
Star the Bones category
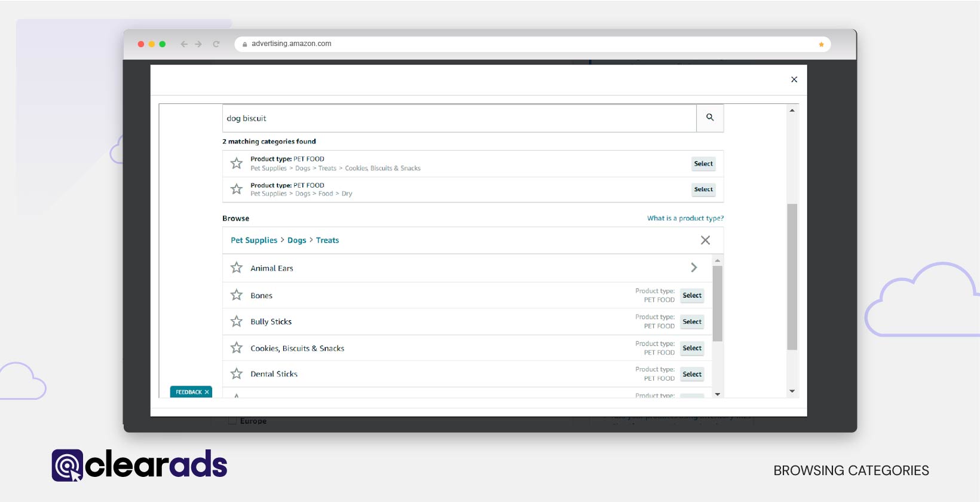(237, 295)
